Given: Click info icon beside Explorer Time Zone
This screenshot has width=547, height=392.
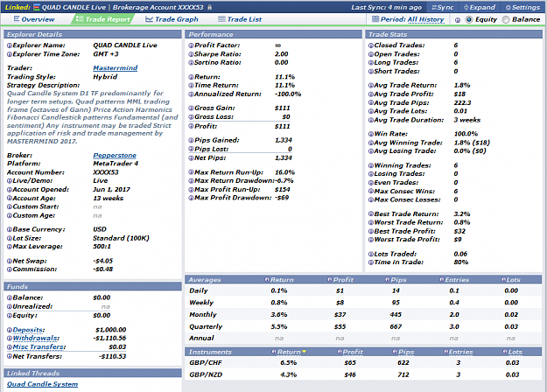Looking at the screenshot, I should click(x=10, y=54).
